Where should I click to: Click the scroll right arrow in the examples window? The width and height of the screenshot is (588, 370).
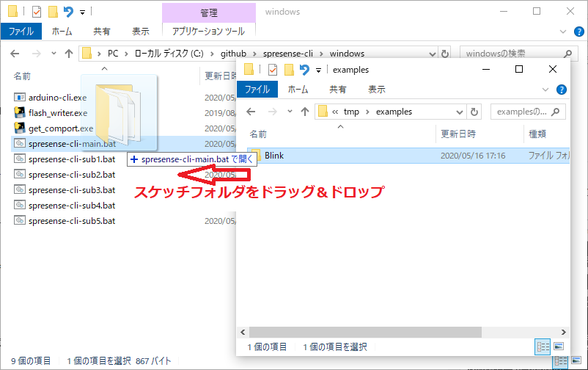click(563, 332)
